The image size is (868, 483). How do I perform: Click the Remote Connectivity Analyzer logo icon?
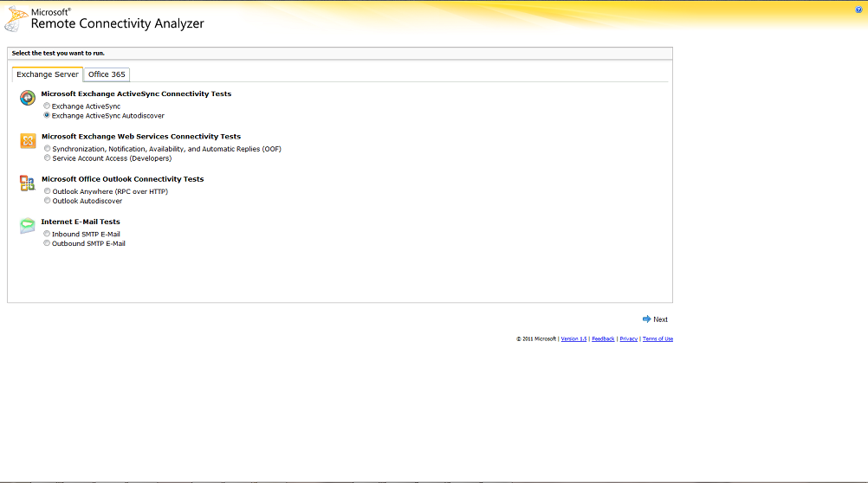pyautogui.click(x=16, y=19)
